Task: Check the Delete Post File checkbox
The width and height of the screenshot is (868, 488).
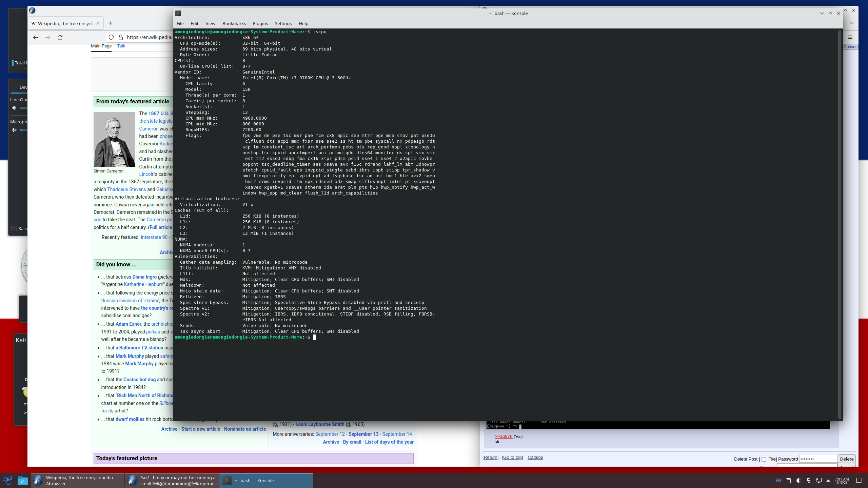Action: 764,459
